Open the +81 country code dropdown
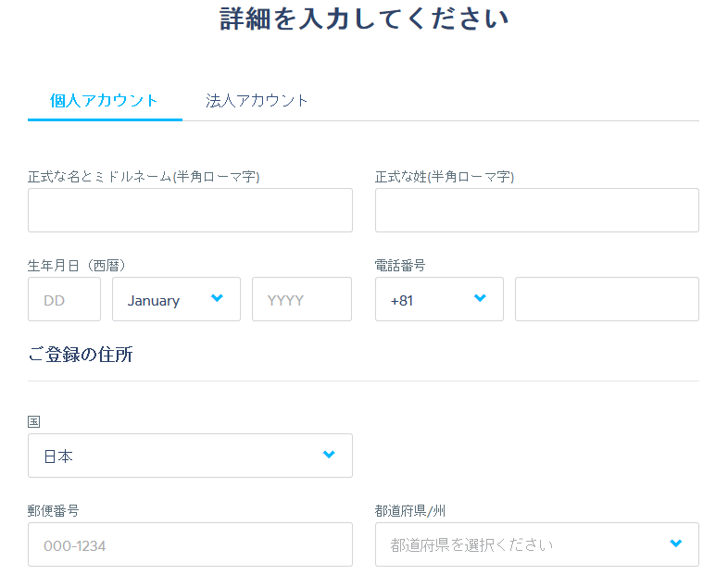The width and height of the screenshot is (728, 575). pos(439,299)
